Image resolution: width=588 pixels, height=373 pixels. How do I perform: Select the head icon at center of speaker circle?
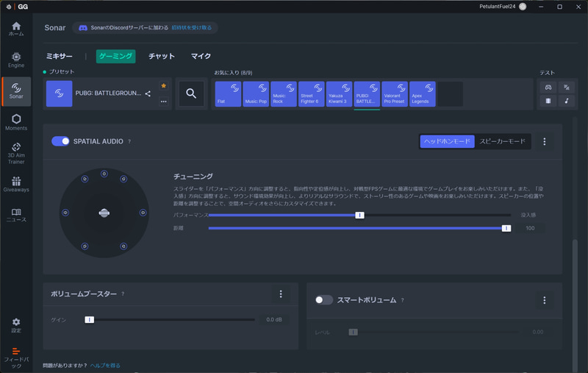[x=104, y=213]
